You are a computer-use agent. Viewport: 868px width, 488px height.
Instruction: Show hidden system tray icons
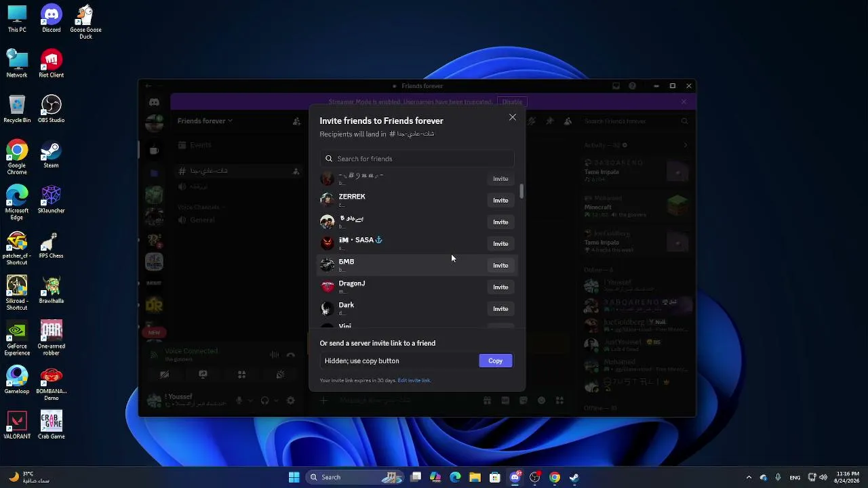[x=749, y=477]
